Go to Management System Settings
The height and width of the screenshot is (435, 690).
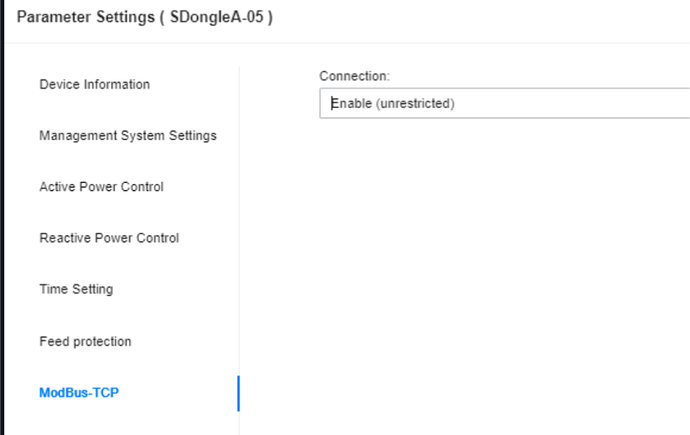pyautogui.click(x=128, y=136)
